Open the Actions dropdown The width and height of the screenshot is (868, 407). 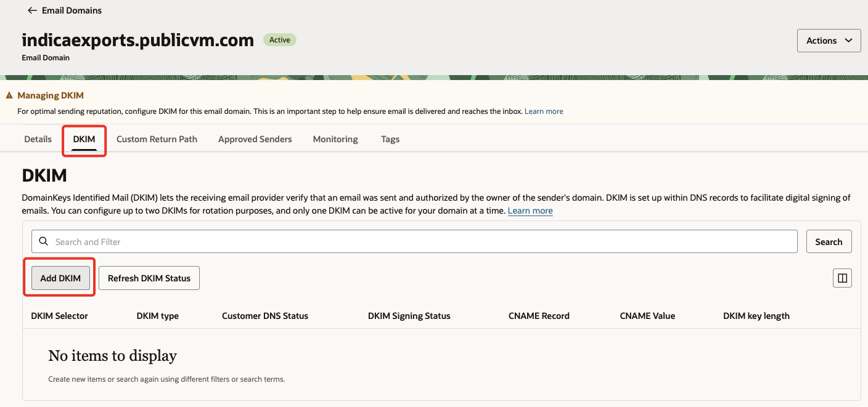829,40
